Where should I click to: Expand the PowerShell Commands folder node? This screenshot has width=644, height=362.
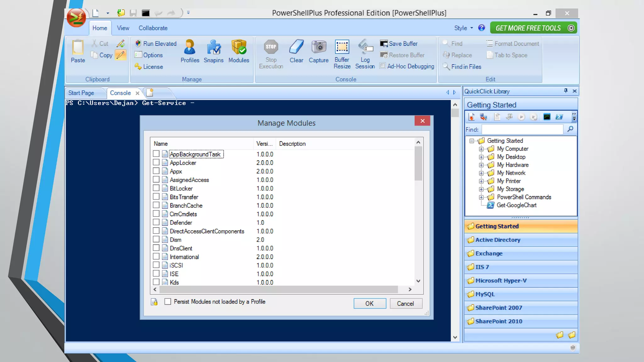point(481,197)
